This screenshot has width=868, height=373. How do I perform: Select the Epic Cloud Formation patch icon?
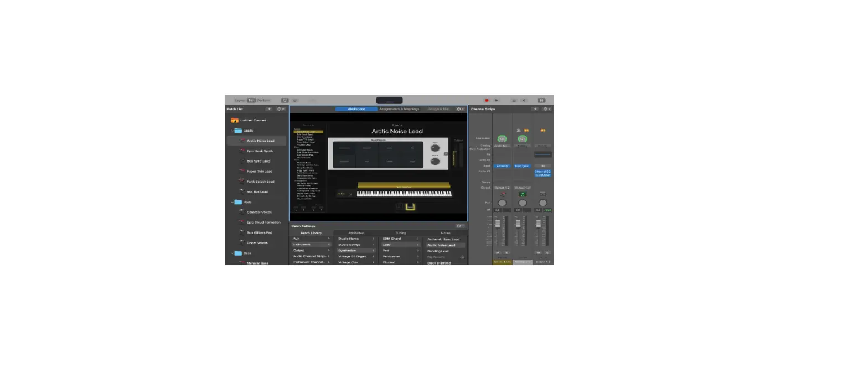coord(242,222)
